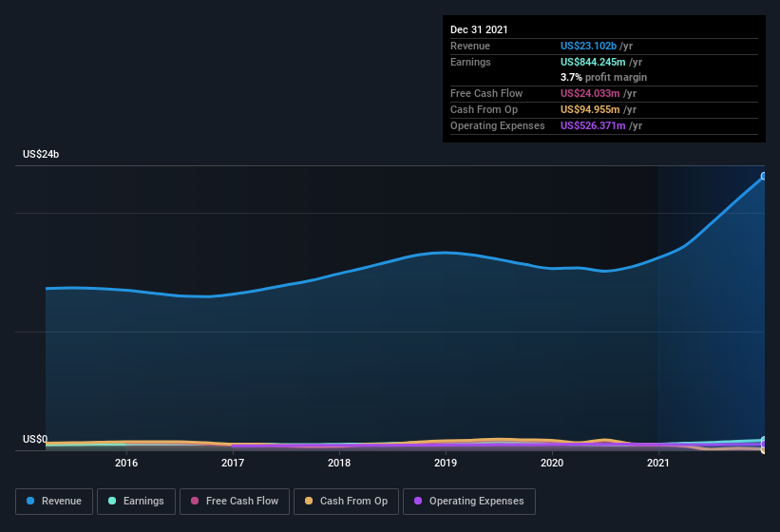The width and height of the screenshot is (780, 532).
Task: Click the US$0 y-axis label
Action: (x=35, y=439)
